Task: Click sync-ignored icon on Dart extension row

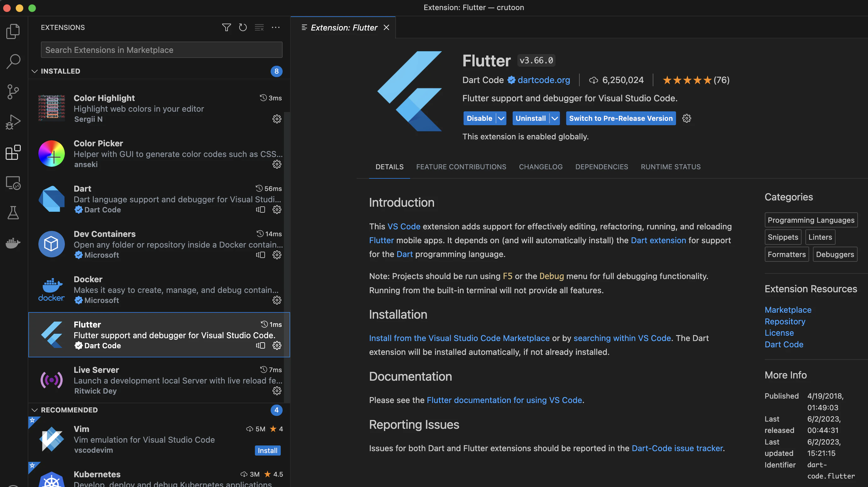Action: point(261,210)
